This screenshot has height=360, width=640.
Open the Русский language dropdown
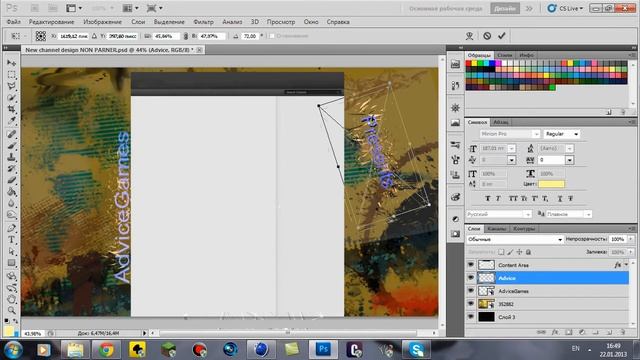(527, 214)
